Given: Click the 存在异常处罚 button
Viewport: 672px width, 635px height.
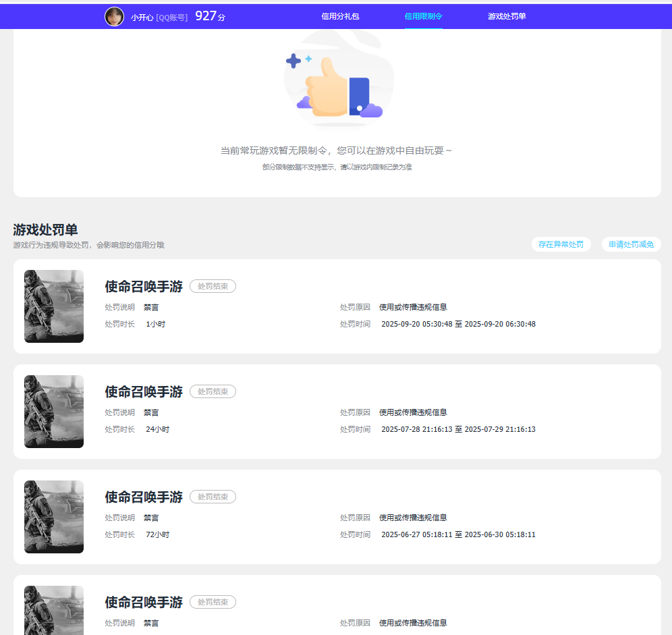Looking at the screenshot, I should coord(561,244).
